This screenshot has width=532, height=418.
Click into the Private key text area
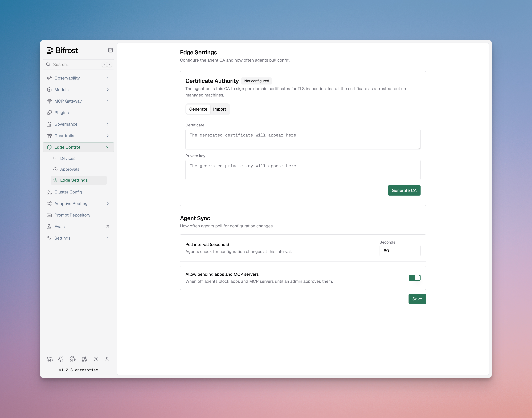pos(303,170)
